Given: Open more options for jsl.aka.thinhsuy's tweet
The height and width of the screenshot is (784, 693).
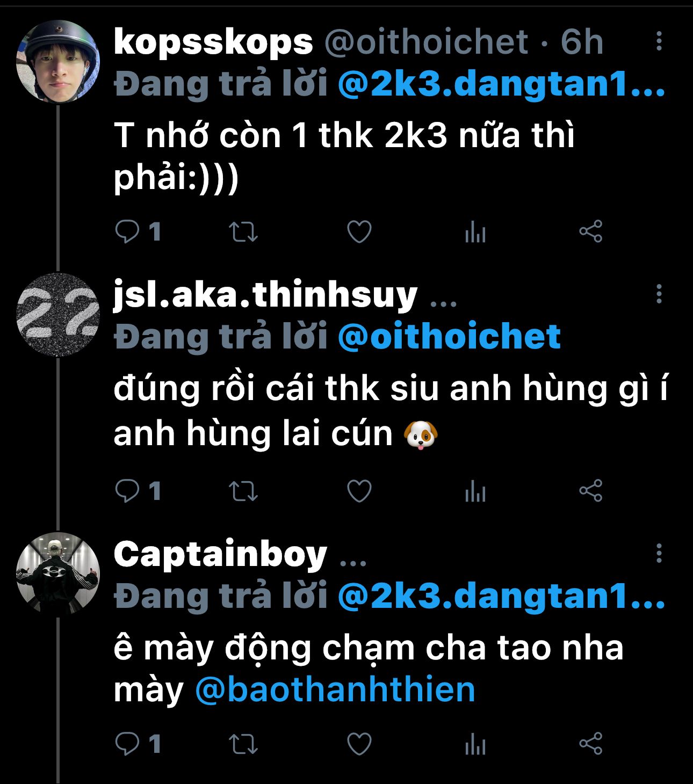Looking at the screenshot, I should pyautogui.click(x=659, y=294).
